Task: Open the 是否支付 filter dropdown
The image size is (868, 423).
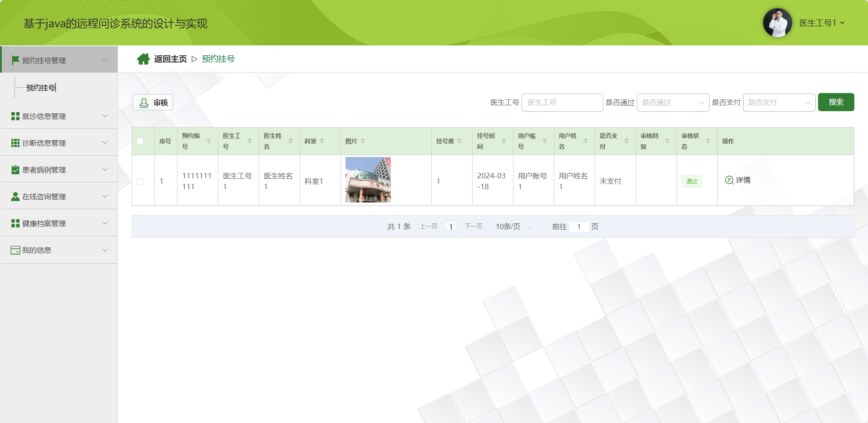Action: [779, 103]
